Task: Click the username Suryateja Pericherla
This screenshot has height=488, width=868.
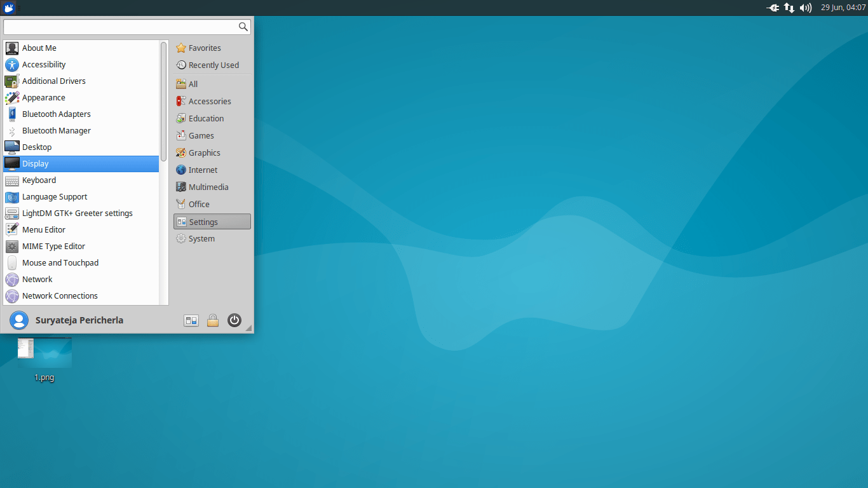Action: click(x=78, y=320)
